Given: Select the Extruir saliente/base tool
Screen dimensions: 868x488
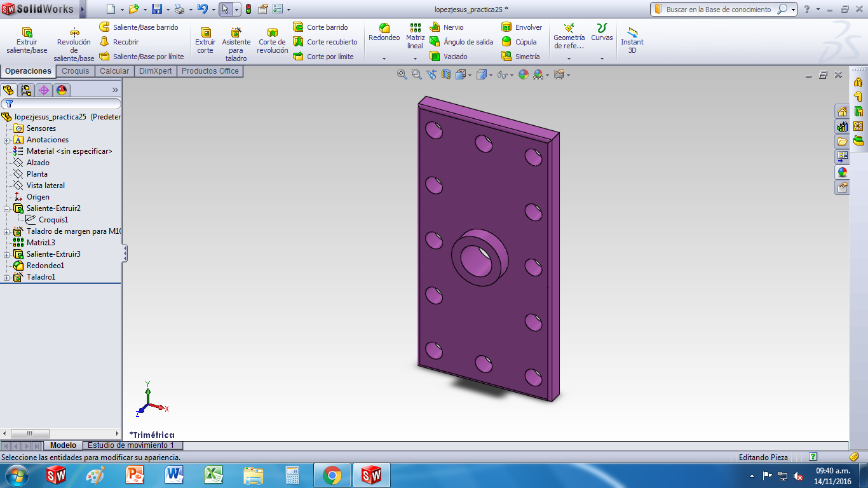Looking at the screenshot, I should coord(26,39).
